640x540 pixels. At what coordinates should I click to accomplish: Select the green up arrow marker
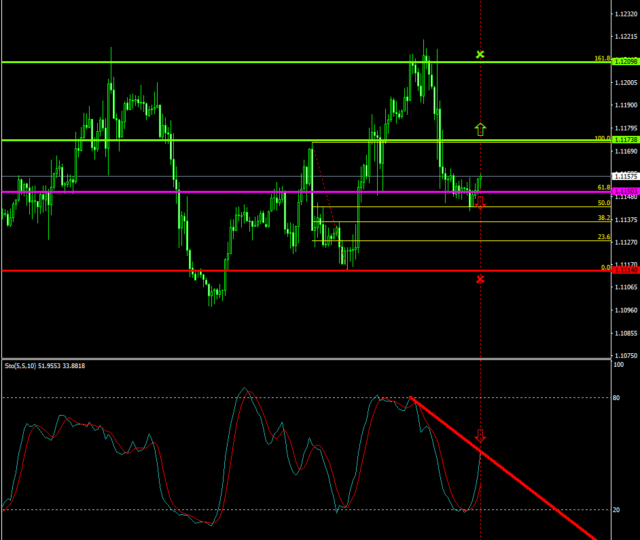pyautogui.click(x=480, y=129)
